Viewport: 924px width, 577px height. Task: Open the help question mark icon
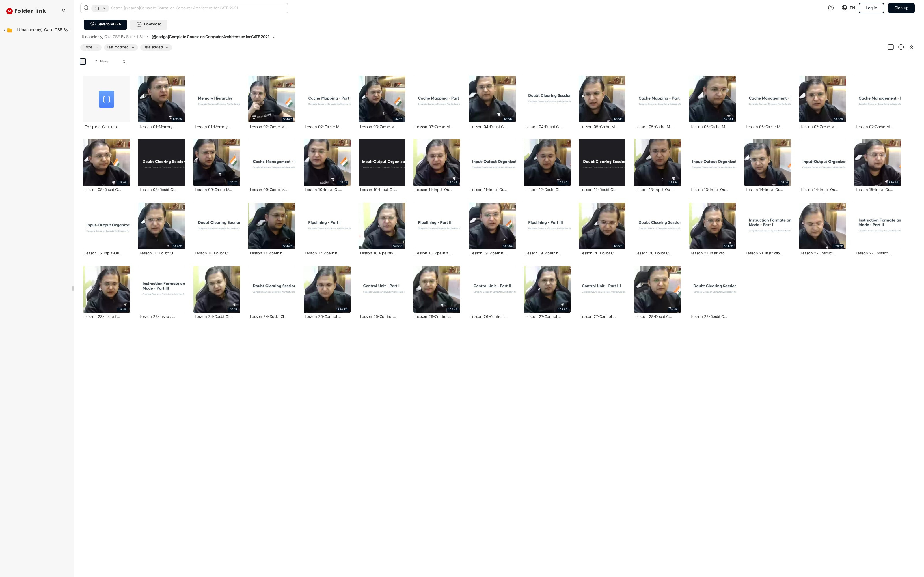point(830,8)
